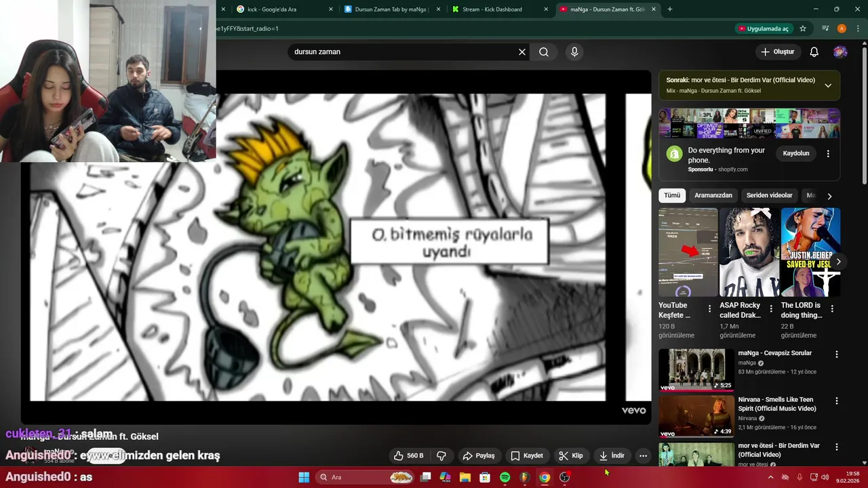Show more filter chips with arrow
This screenshot has width=868, height=488.
(x=829, y=196)
